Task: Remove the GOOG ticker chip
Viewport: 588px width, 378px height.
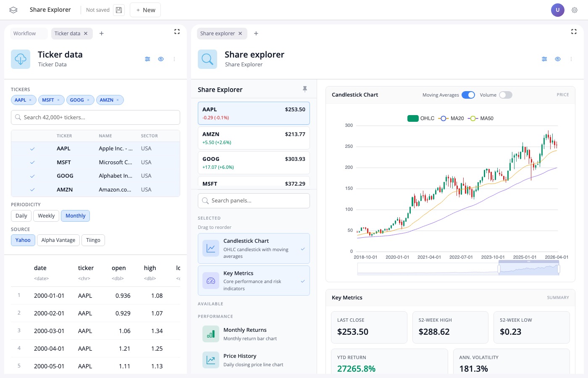Action: [x=88, y=100]
